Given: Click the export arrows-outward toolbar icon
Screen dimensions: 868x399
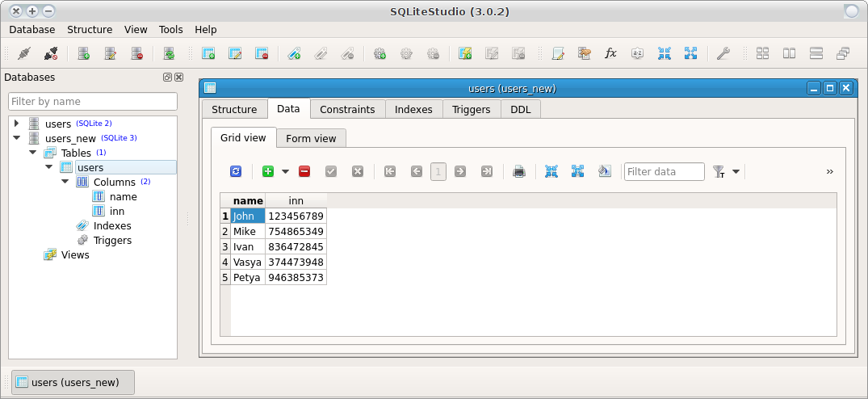Looking at the screenshot, I should [690, 53].
